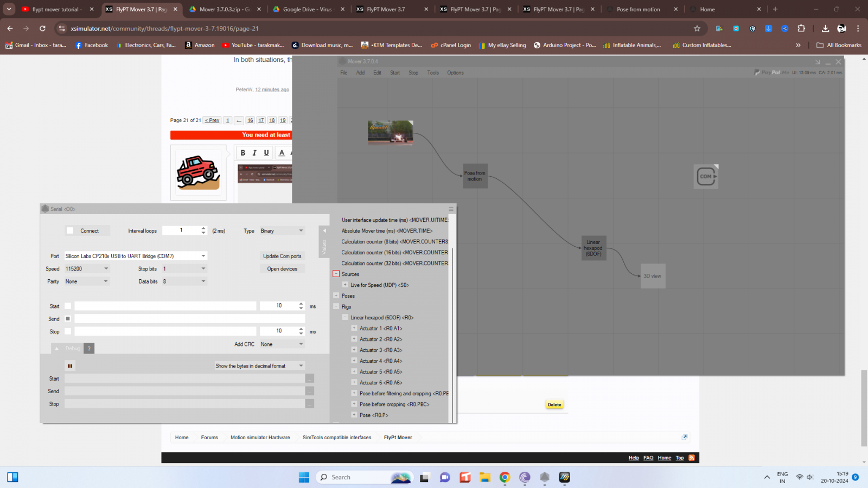Screen dimensions: 868x488
Task: Collapse the Sources tree node
Action: click(336, 274)
